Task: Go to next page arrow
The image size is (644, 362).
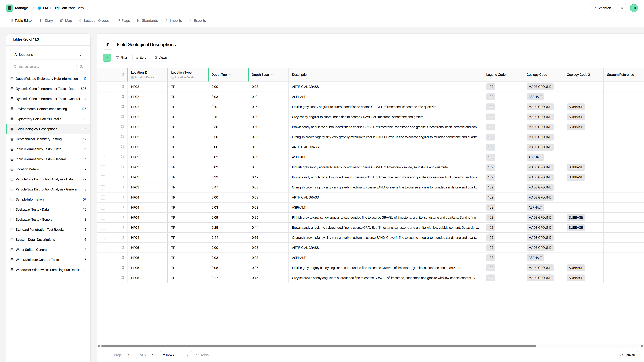Action: (x=153, y=355)
